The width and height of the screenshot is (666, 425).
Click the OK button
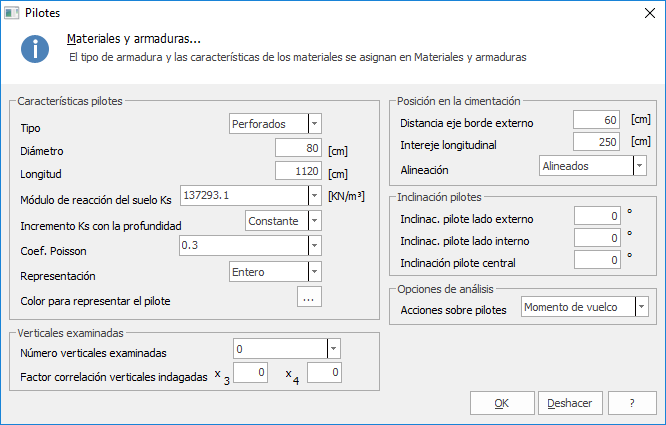(502, 403)
